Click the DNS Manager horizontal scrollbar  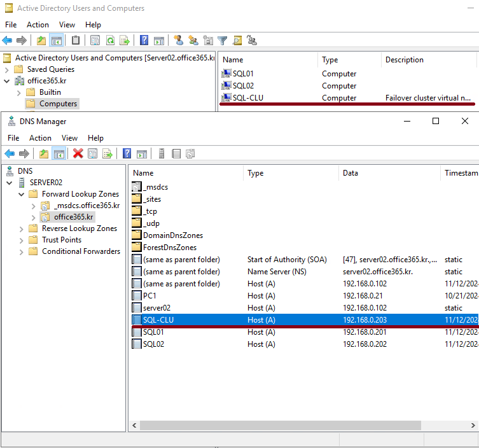(x=281, y=425)
